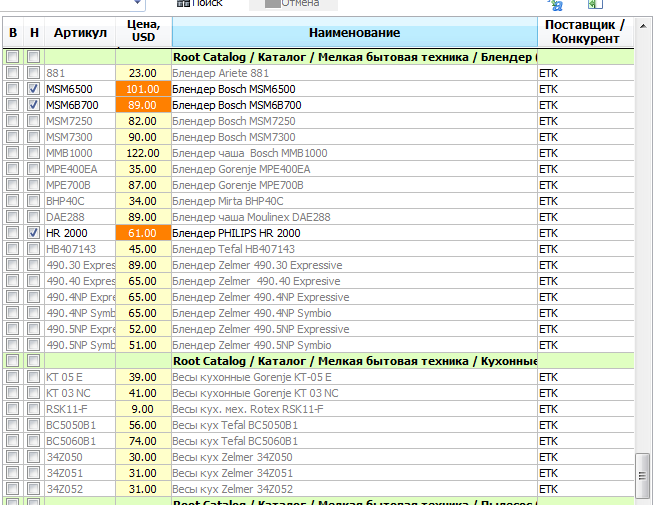Uncheck the Н checkbox for MSM6B700

34,105
